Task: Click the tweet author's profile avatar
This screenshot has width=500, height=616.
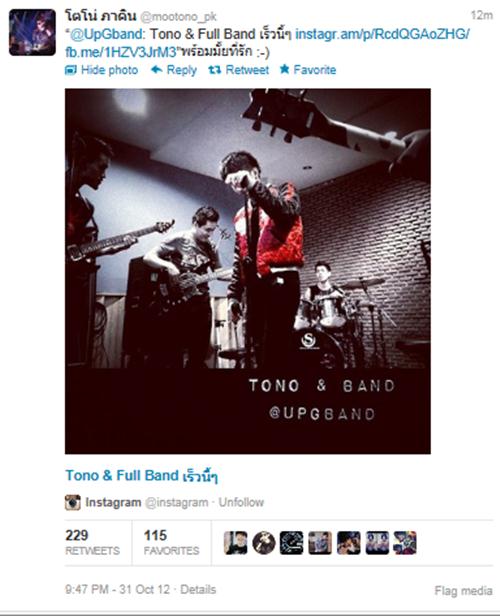Action: point(32,32)
